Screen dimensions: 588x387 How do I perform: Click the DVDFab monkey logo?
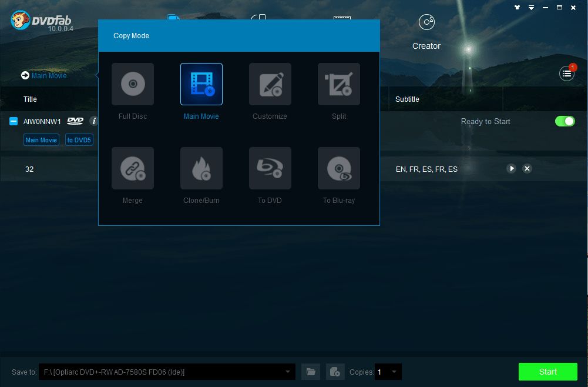[20, 20]
